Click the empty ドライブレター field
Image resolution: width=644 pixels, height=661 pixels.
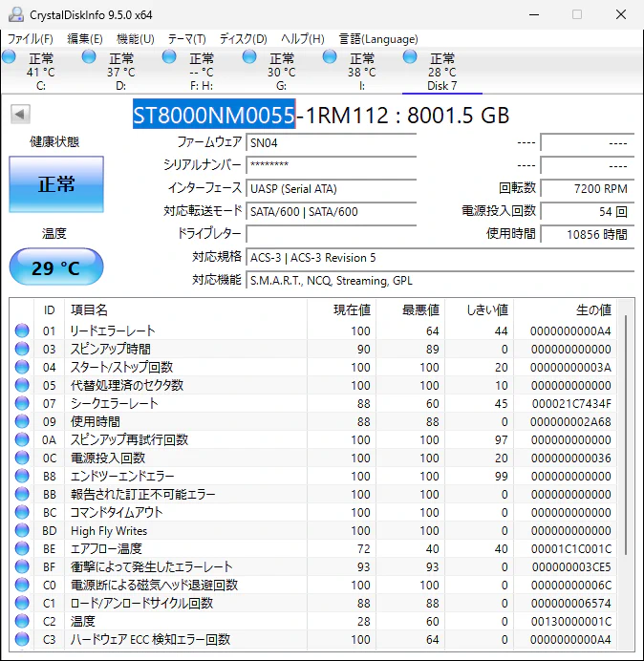332,234
